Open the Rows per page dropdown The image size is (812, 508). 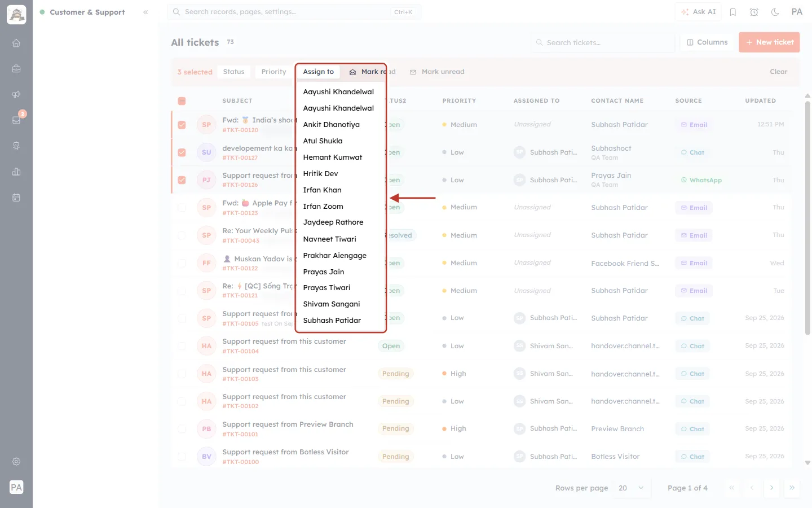pos(631,488)
